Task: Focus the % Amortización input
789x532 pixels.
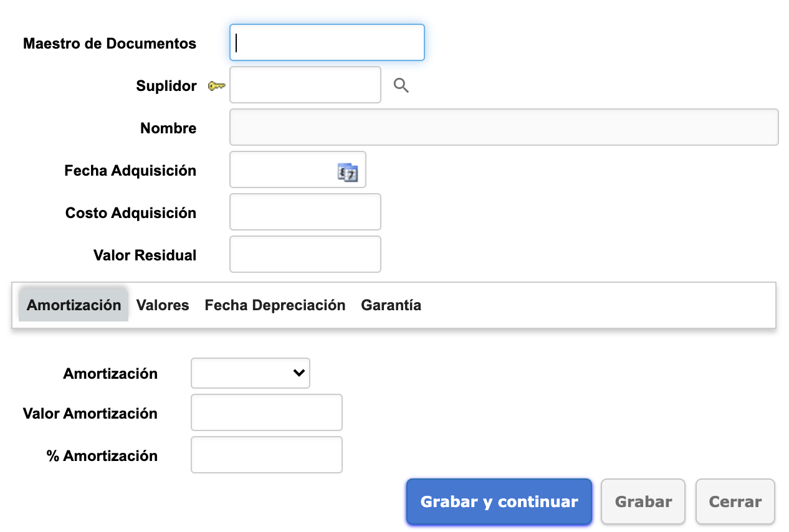Action: pos(267,455)
